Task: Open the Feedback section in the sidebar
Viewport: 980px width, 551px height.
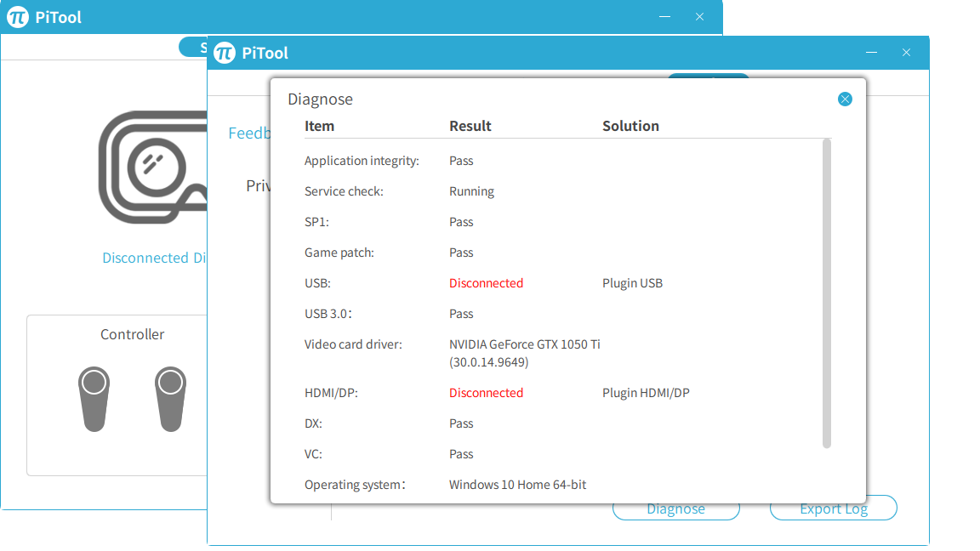Action: (x=248, y=133)
